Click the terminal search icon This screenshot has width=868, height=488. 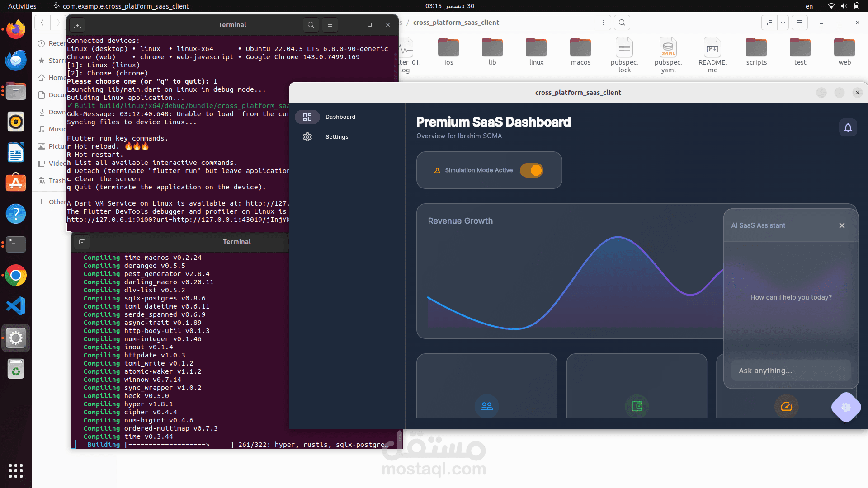pyautogui.click(x=311, y=25)
